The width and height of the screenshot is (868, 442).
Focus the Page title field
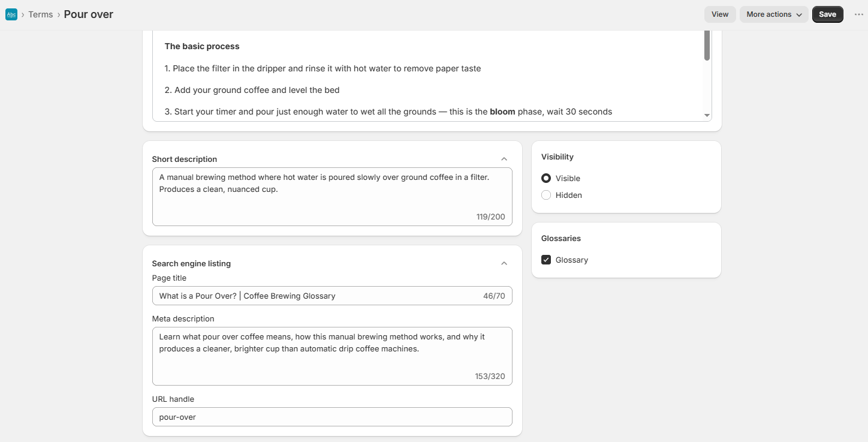pyautogui.click(x=332, y=296)
